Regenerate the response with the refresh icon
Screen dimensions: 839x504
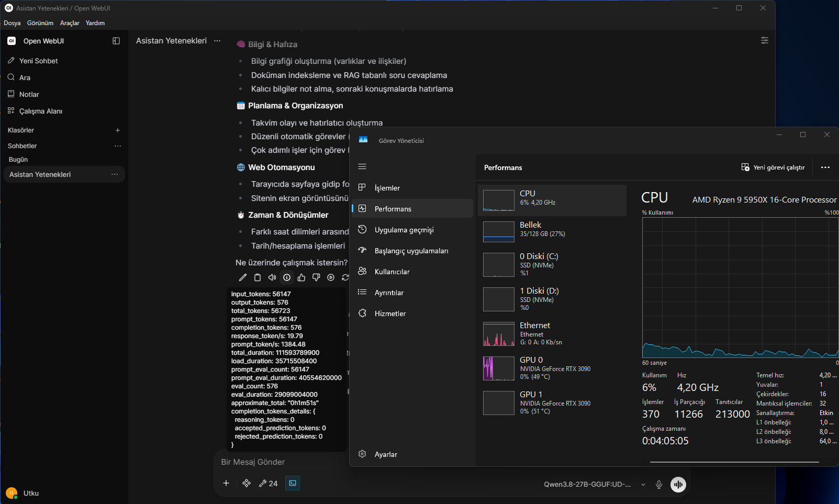point(345,277)
